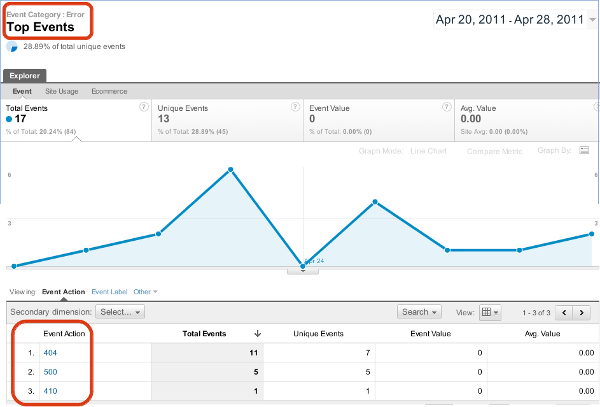Click the 'Top Events' heading

[41, 27]
